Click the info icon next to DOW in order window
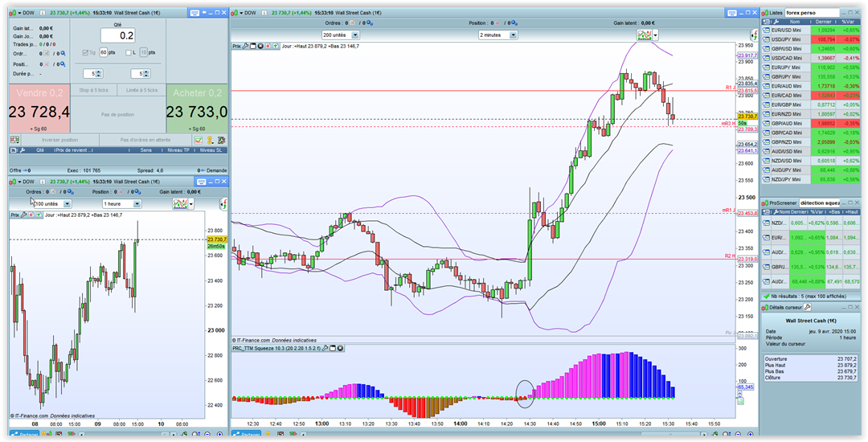 pos(42,13)
